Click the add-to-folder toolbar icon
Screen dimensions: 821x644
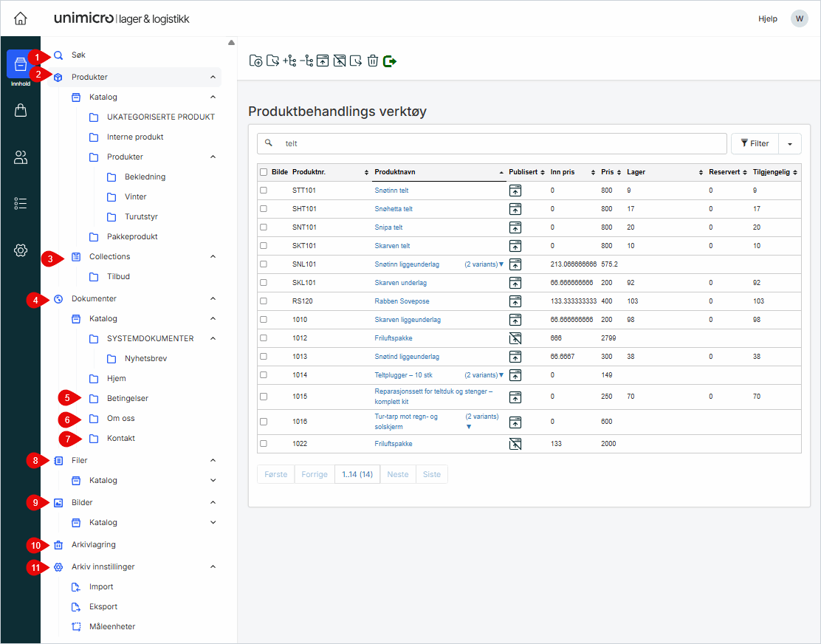255,61
